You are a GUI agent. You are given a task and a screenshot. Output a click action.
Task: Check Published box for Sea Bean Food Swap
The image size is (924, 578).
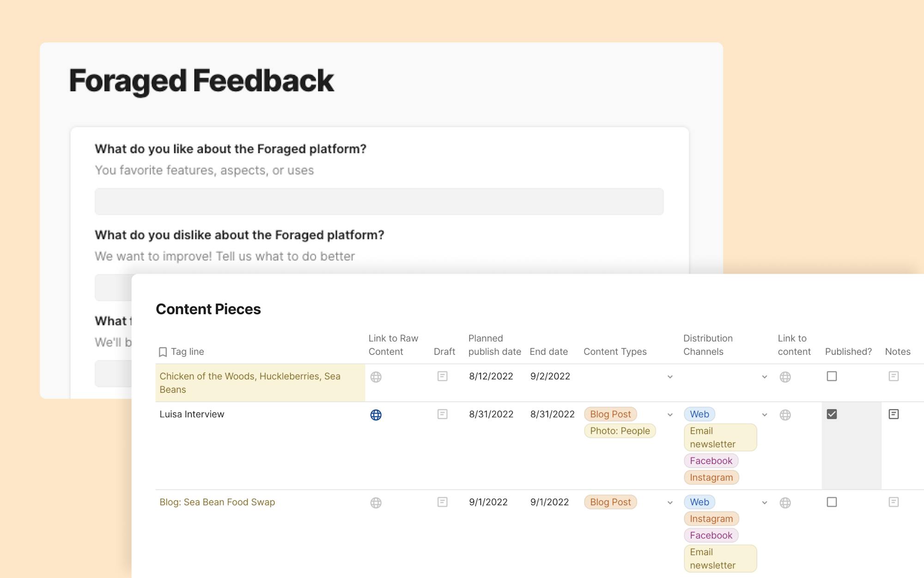832,502
